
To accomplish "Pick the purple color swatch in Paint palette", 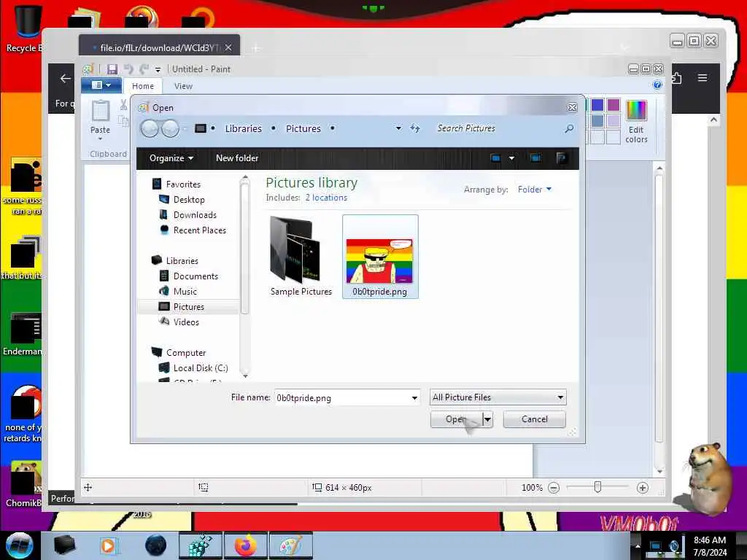I will click(x=614, y=105).
